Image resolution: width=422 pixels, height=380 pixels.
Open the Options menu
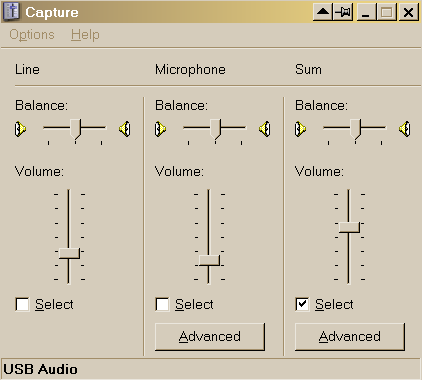(32, 35)
